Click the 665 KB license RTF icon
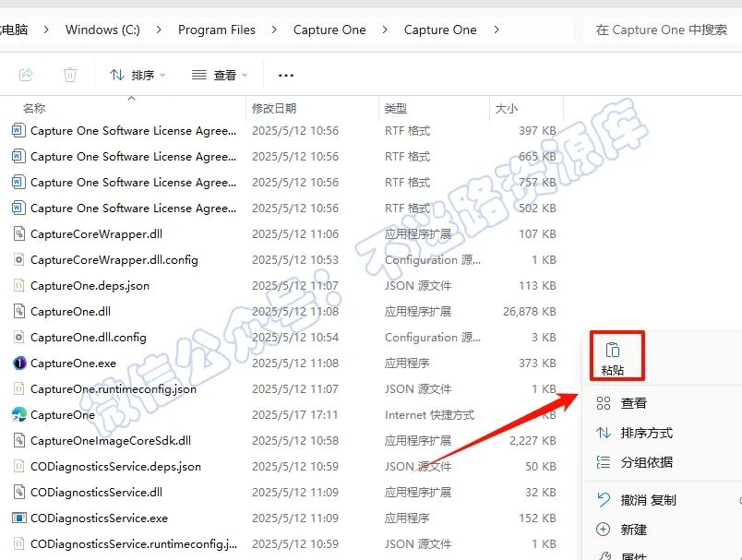742x560 pixels. [x=18, y=157]
